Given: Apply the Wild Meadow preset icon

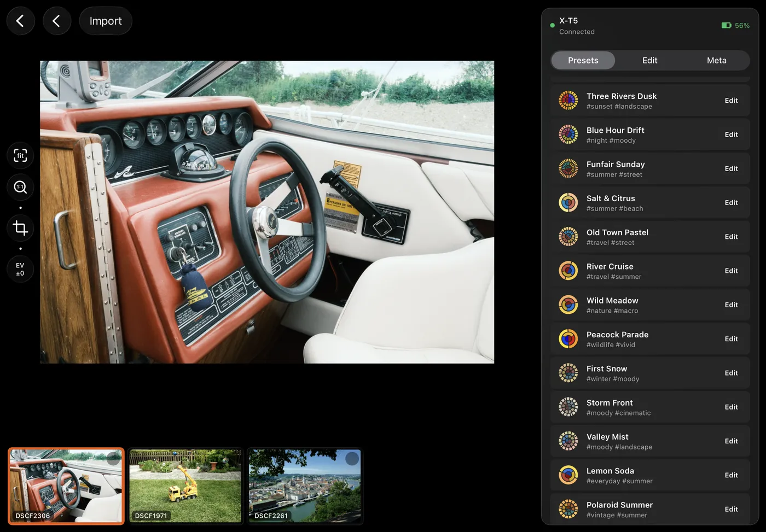Looking at the screenshot, I should pyautogui.click(x=568, y=305).
